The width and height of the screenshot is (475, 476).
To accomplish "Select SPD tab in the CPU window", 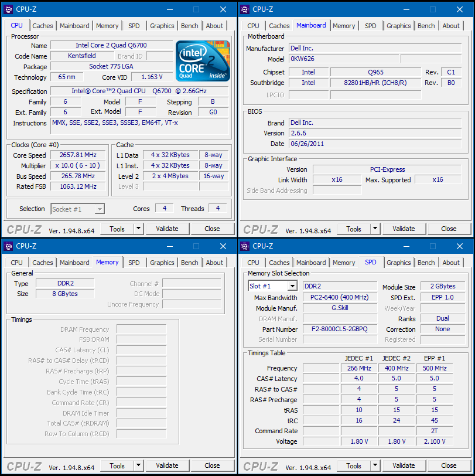I will (134, 26).
